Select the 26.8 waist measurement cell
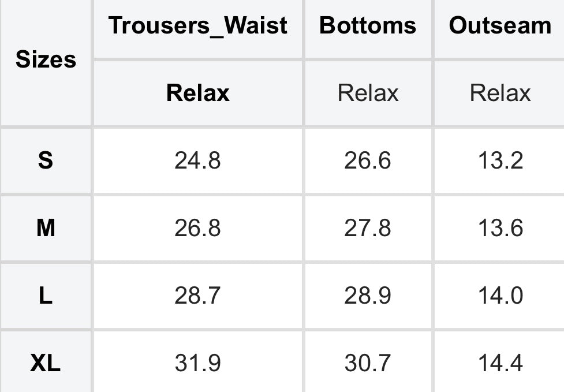 point(198,229)
